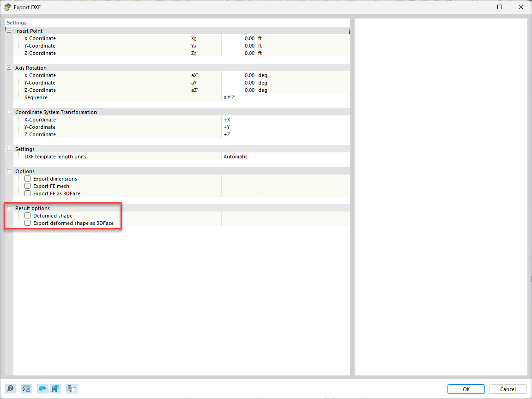Import saved configuration using the rightmost toolbar icon
This screenshot has height=399, width=532.
(x=72, y=388)
